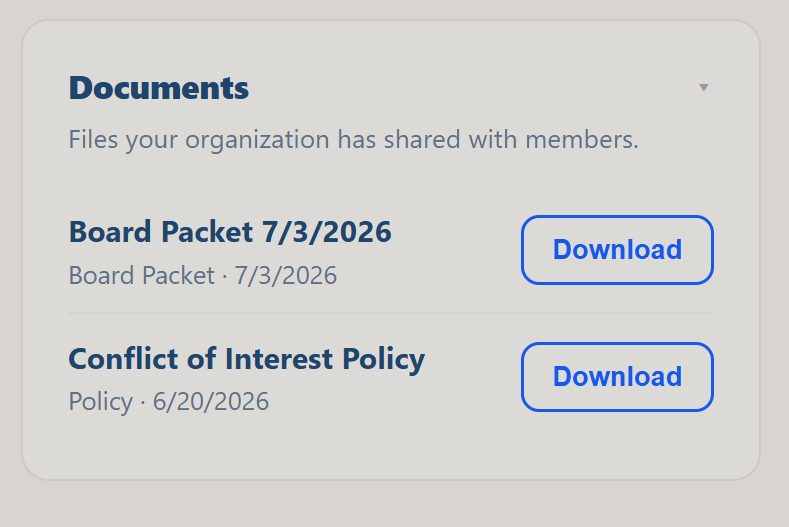Click the 6/20/2026 date under Conflict policy
The width and height of the screenshot is (789, 527).
(x=211, y=402)
